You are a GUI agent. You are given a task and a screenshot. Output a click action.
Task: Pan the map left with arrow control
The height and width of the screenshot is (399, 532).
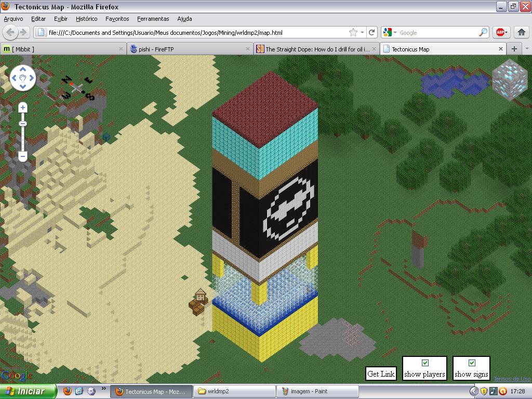tap(14, 78)
